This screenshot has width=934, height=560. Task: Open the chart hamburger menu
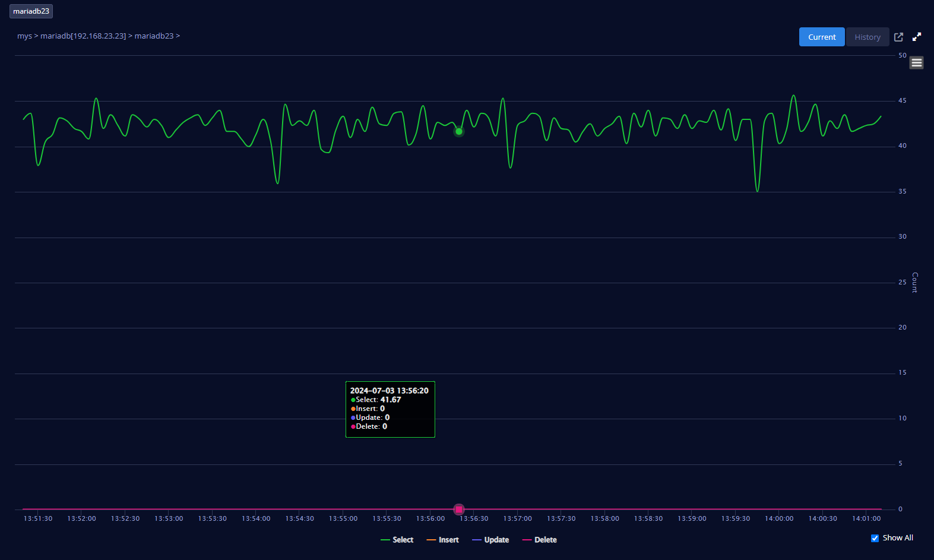[x=916, y=62]
